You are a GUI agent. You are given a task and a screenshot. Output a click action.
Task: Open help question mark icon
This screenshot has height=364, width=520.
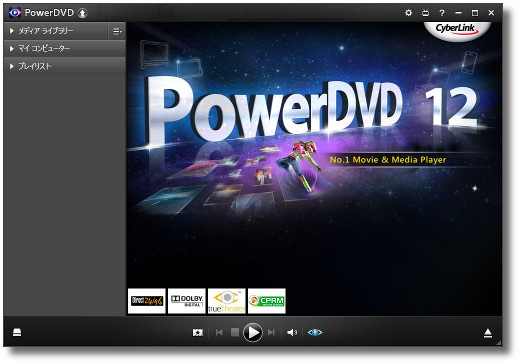(x=442, y=13)
